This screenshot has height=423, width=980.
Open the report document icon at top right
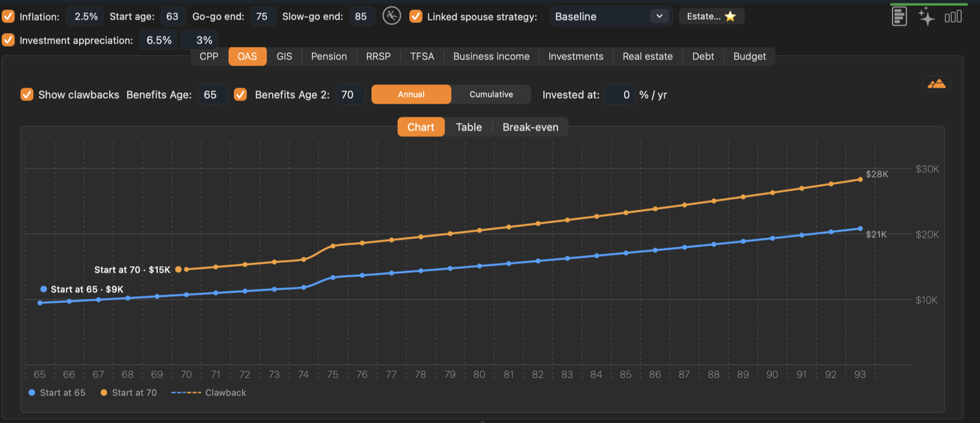pyautogui.click(x=899, y=16)
